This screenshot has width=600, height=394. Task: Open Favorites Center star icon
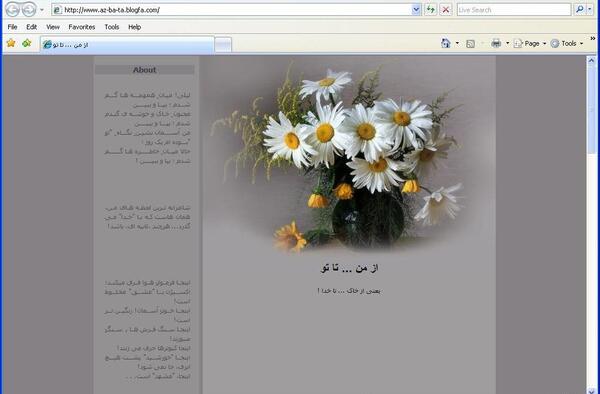[x=11, y=43]
